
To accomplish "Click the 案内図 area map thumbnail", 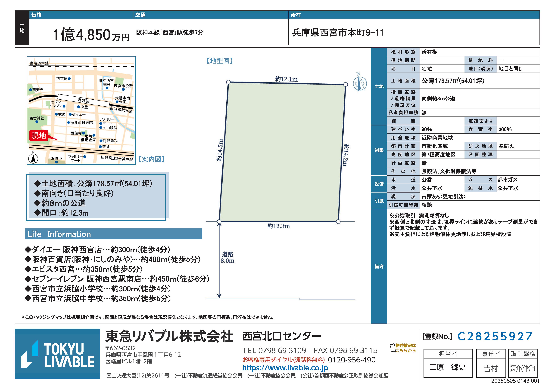I will (81, 110).
